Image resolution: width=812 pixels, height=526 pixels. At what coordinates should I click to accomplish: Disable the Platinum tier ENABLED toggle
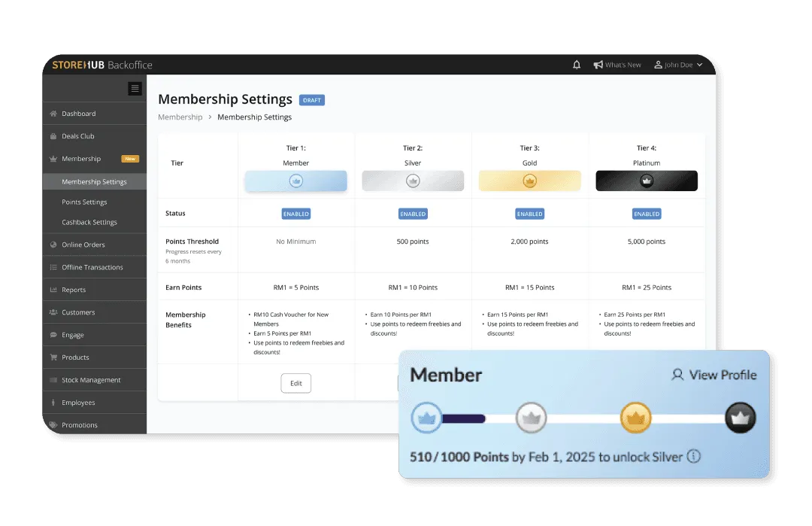pos(647,214)
